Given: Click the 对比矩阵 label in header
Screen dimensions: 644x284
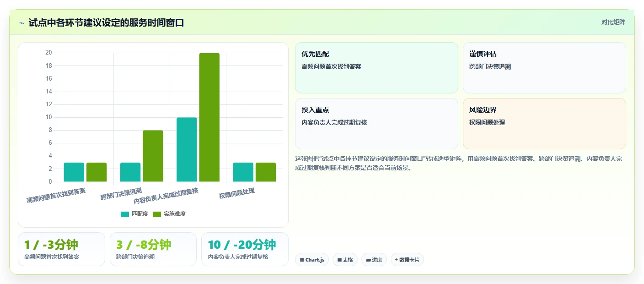Looking at the screenshot, I should [x=613, y=22].
